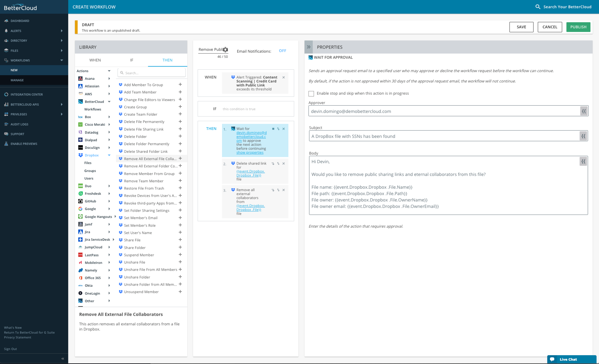Reorder step 1 Wait for approval

click(278, 129)
